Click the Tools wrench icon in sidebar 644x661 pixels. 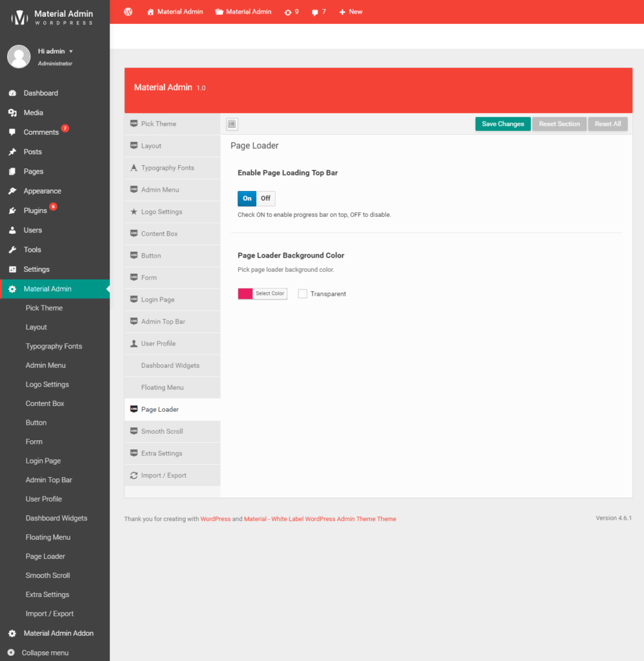click(x=12, y=250)
